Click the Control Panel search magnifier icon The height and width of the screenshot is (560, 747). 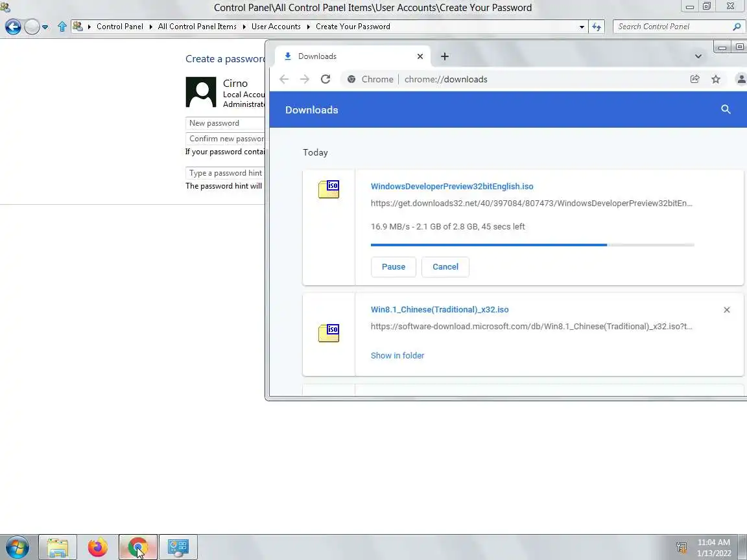[737, 27]
